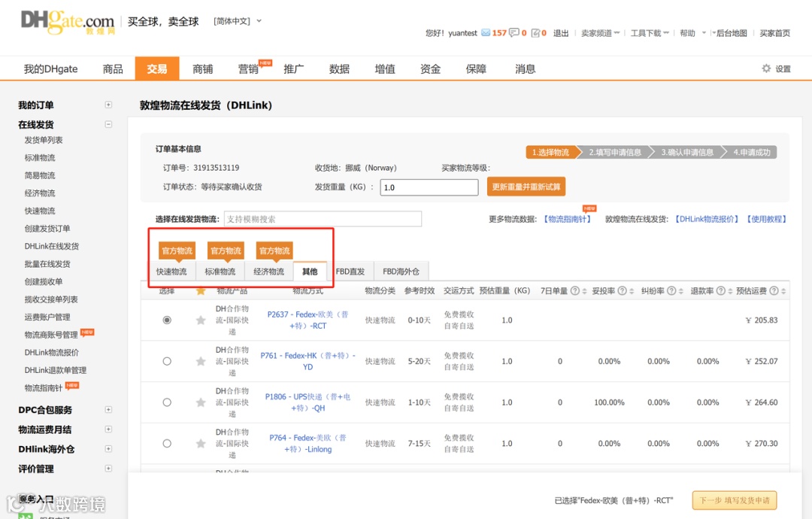Open the 帮助 dropdown
This screenshot has width=812, height=519.
[693, 33]
